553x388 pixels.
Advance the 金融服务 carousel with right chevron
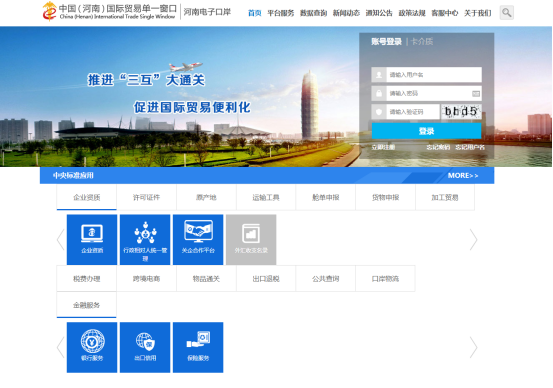click(473, 347)
